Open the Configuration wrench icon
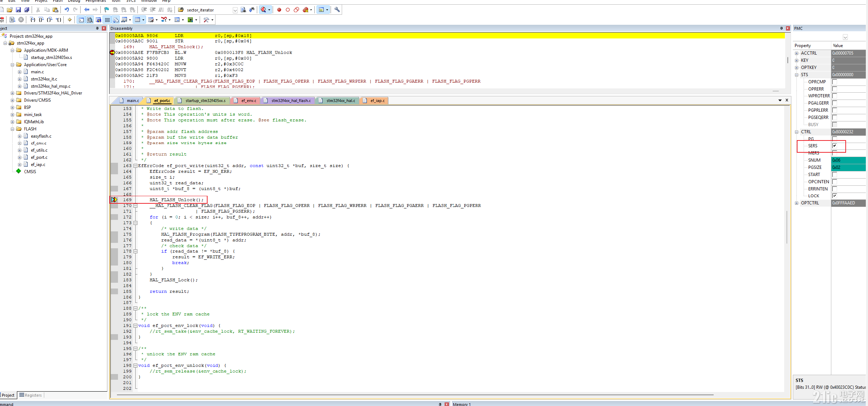The height and width of the screenshot is (406, 868). (x=337, y=10)
